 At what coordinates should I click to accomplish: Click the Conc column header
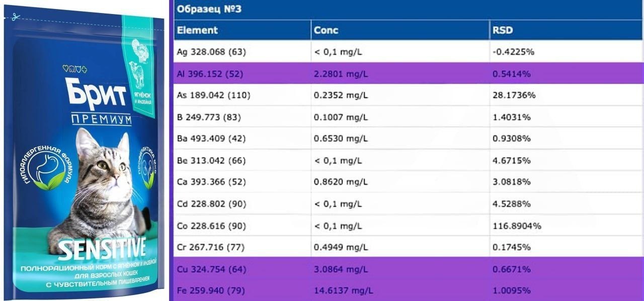(x=326, y=30)
